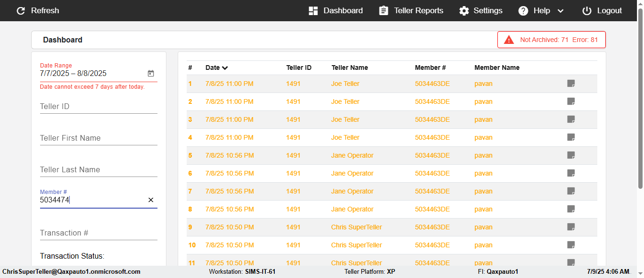Open the note icon for row 9
Screen dimensions: 644x278
pyautogui.click(x=571, y=227)
